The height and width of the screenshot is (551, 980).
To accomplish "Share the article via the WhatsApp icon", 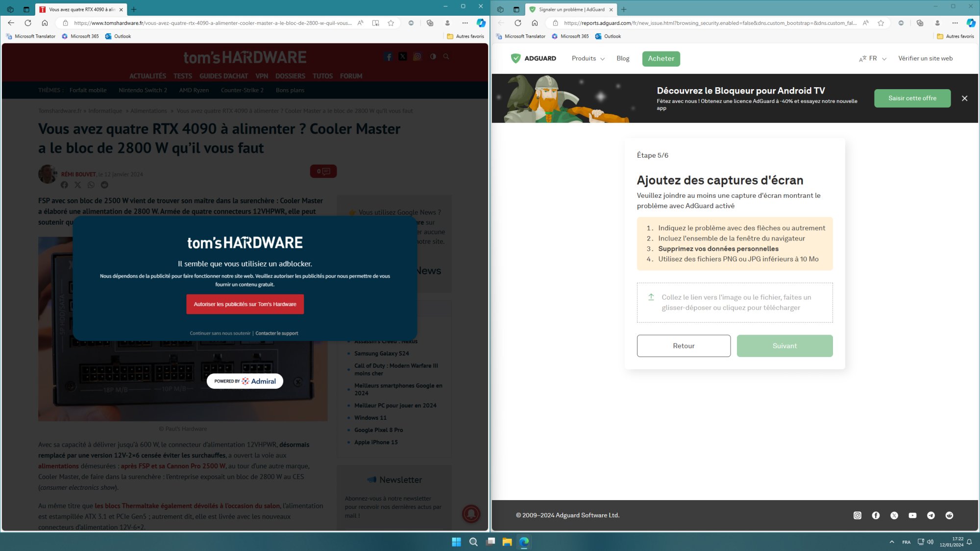I will [91, 185].
